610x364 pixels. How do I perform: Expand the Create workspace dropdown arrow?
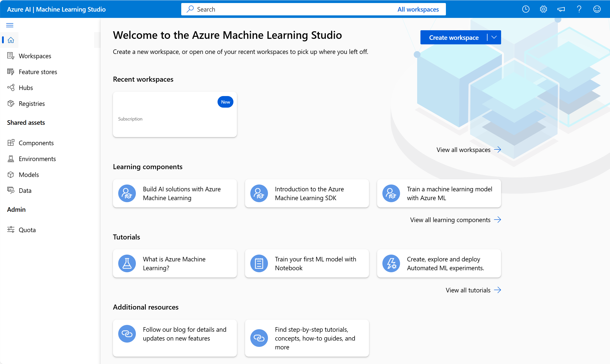tap(494, 37)
